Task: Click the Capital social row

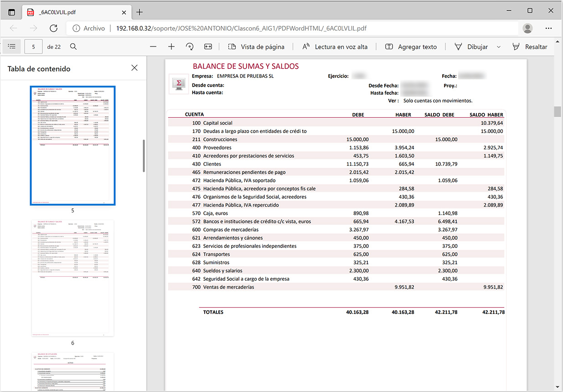Action: 336,123
